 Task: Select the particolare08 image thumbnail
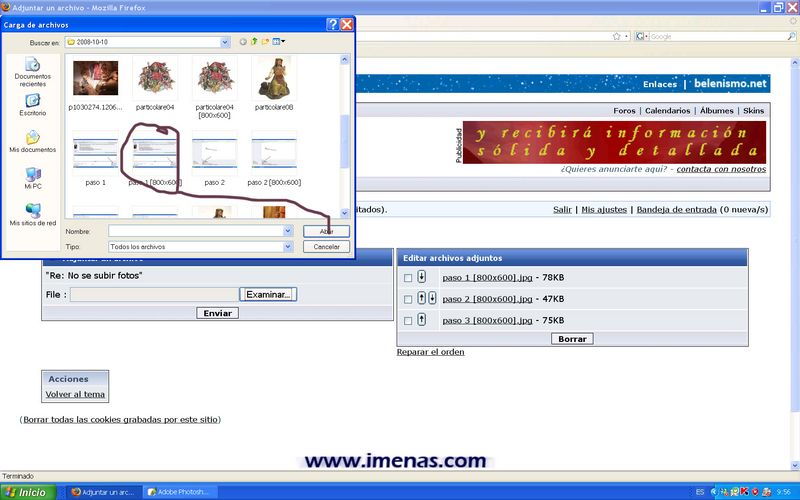click(273, 78)
